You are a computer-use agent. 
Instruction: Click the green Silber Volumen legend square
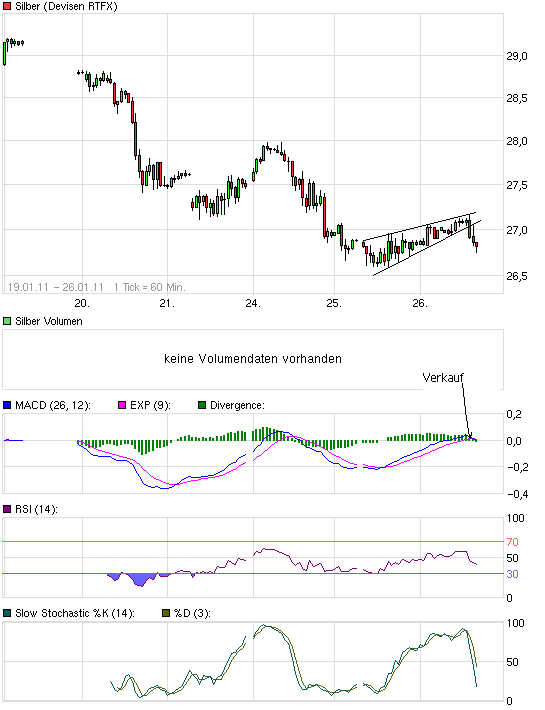tap(7, 321)
